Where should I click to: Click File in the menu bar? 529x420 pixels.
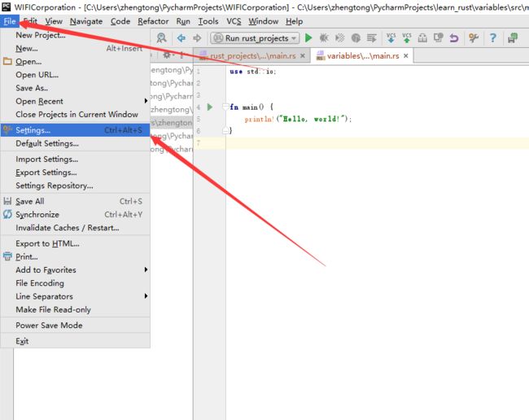10,21
